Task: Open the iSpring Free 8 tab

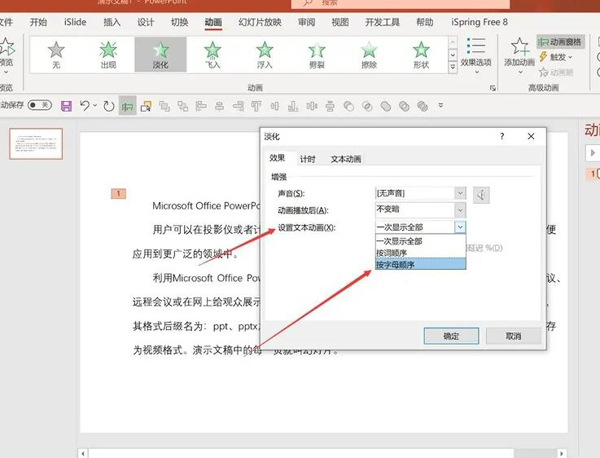Action: click(x=479, y=22)
